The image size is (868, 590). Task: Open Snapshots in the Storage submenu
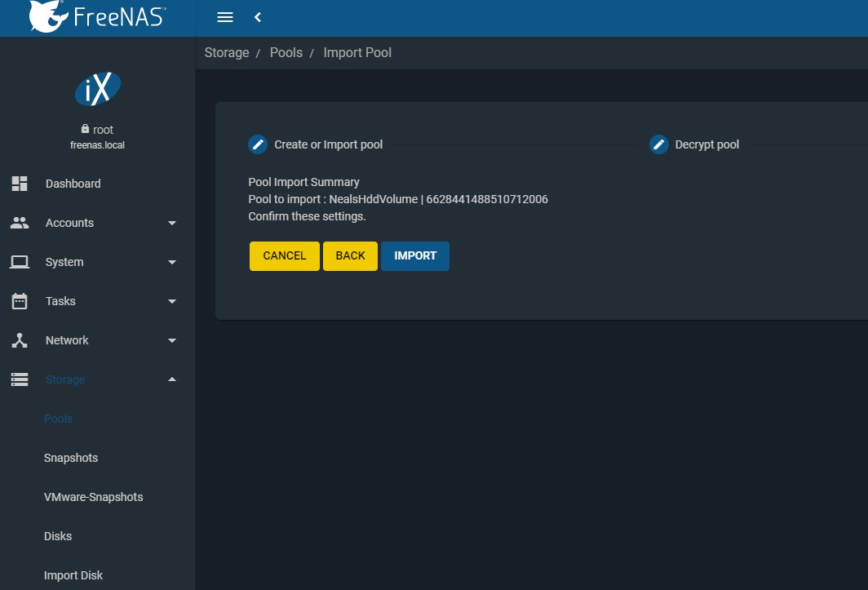tap(71, 458)
